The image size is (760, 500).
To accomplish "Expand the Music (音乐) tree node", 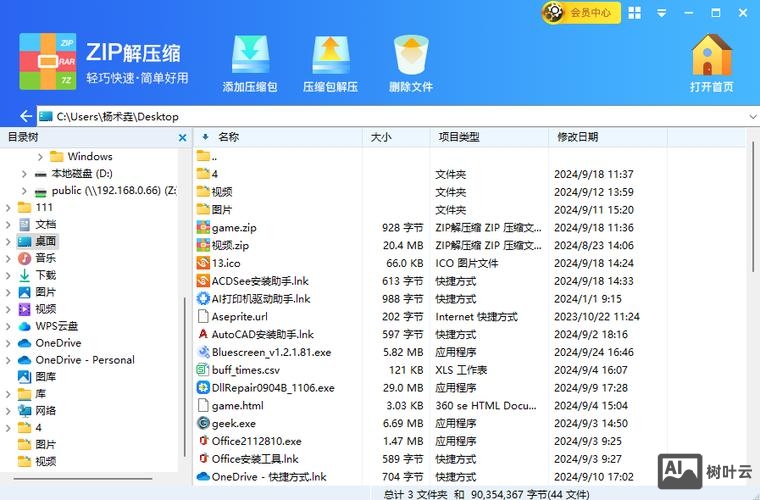I will (8, 259).
